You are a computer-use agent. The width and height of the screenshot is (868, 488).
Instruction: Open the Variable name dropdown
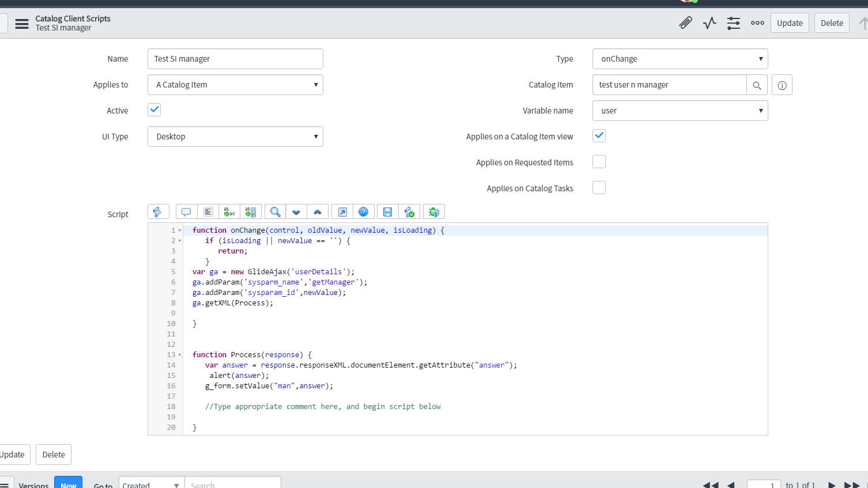pos(680,111)
